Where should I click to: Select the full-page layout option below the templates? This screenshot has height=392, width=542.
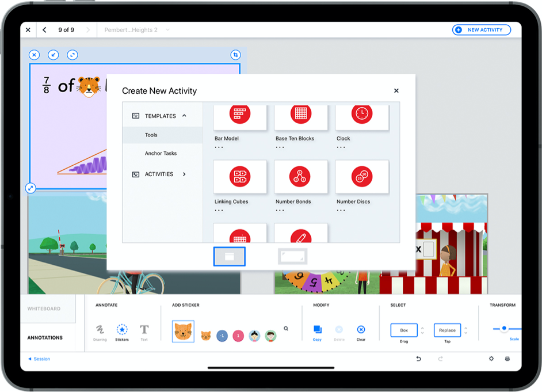[x=230, y=256]
